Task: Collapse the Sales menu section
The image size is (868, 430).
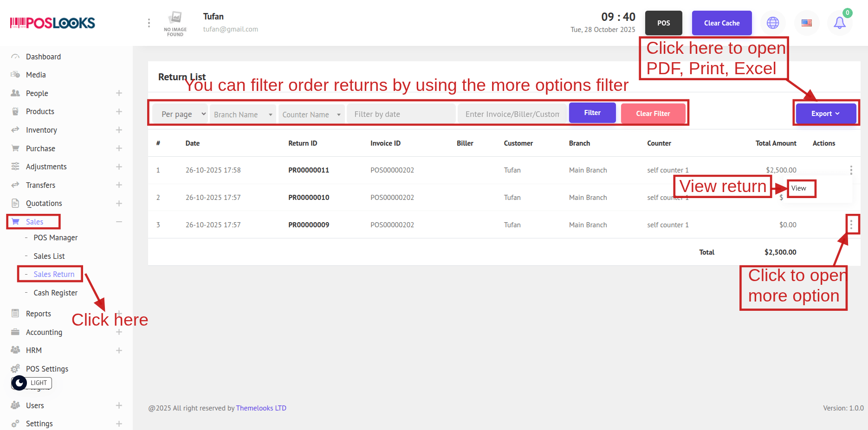Action: pyautogui.click(x=119, y=222)
